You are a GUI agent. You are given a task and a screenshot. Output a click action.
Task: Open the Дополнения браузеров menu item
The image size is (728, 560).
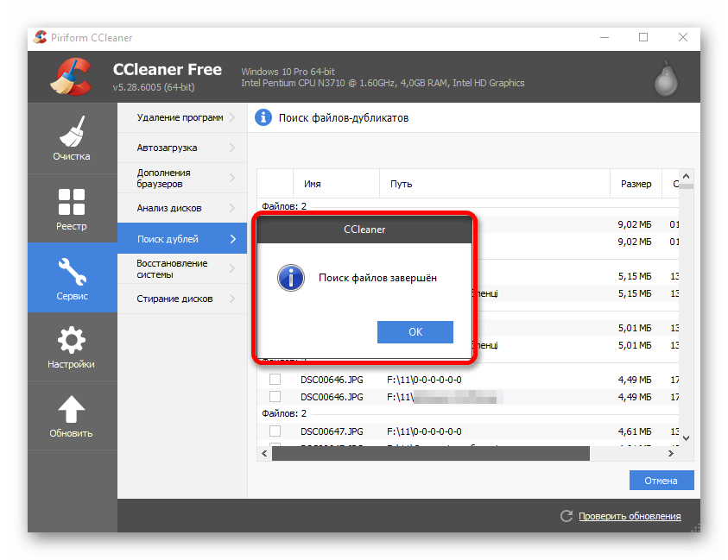pyautogui.click(x=182, y=178)
